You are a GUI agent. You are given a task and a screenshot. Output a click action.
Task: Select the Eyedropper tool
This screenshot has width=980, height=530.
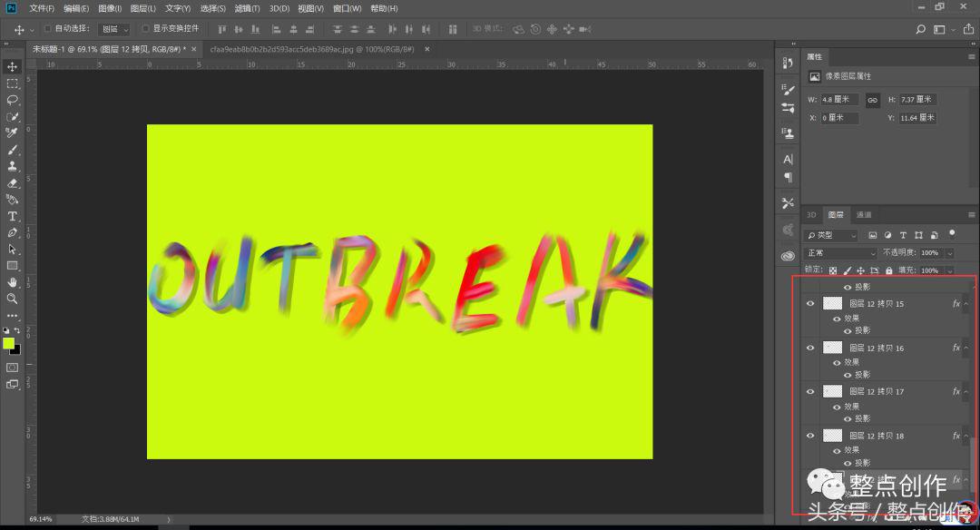pyautogui.click(x=12, y=133)
